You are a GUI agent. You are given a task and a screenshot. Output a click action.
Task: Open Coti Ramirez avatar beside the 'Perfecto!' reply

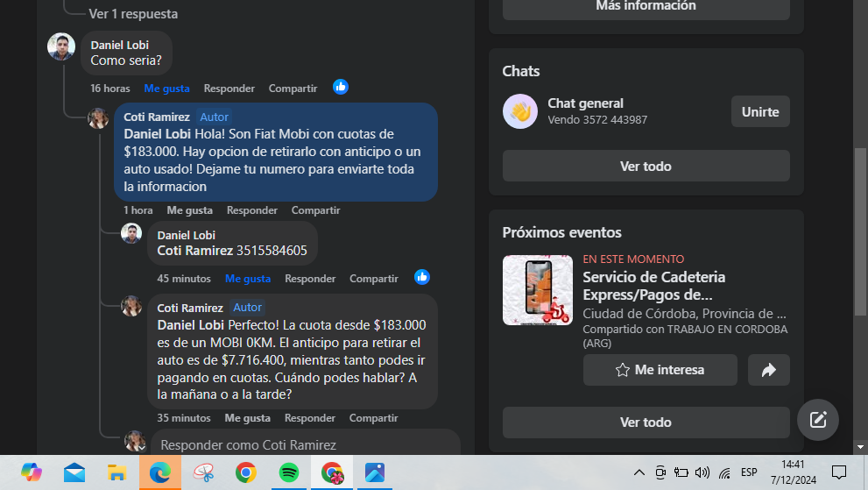[x=131, y=306]
